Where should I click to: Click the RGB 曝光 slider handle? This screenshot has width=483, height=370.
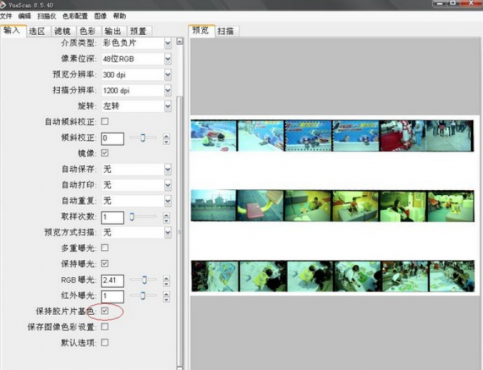coord(144,280)
